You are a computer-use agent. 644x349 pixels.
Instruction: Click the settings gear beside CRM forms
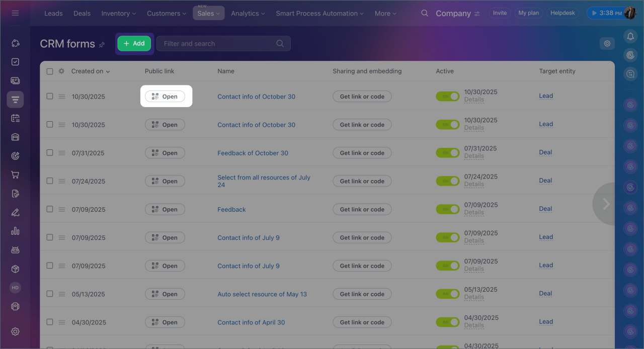coord(607,44)
